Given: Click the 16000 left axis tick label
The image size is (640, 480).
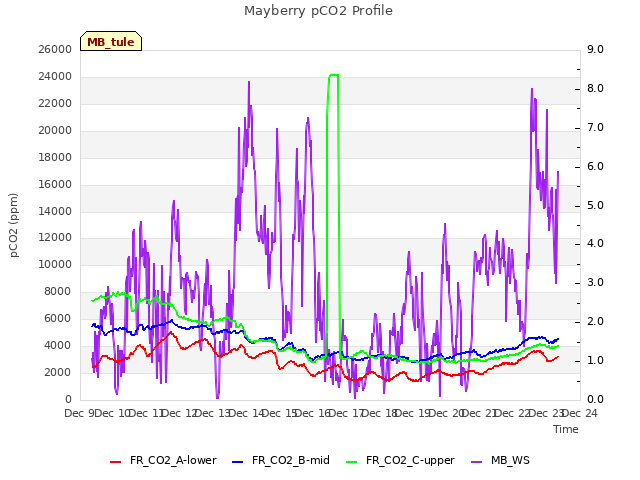Looking at the screenshot, I should click(x=55, y=184).
